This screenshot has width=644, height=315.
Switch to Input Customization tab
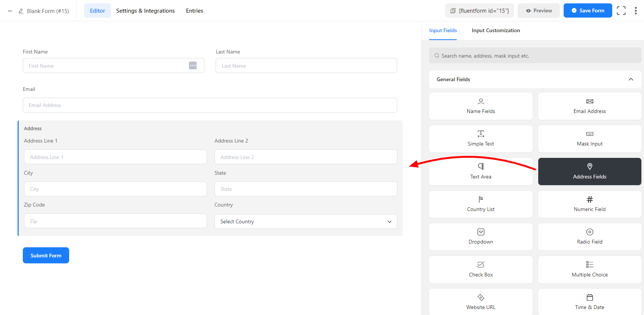tap(496, 31)
